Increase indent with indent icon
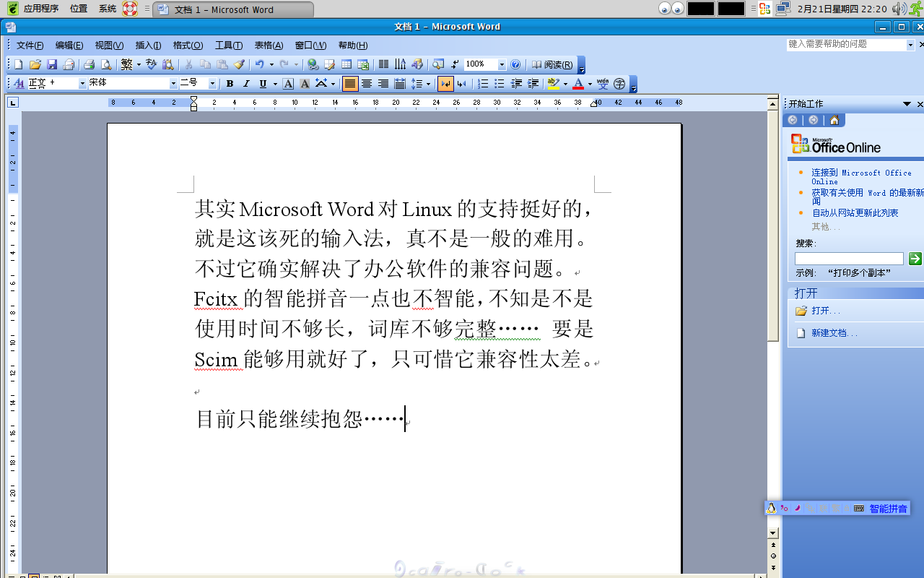 [x=533, y=84]
